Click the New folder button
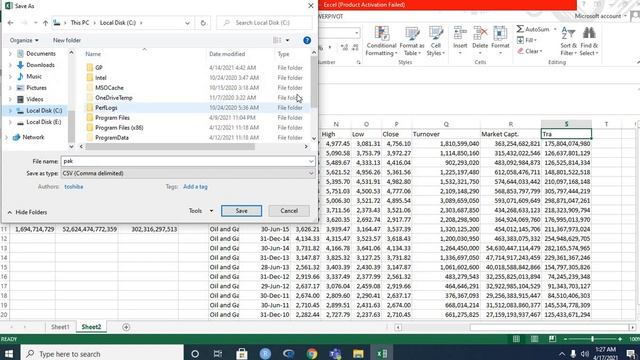The image size is (640, 360). [x=67, y=40]
